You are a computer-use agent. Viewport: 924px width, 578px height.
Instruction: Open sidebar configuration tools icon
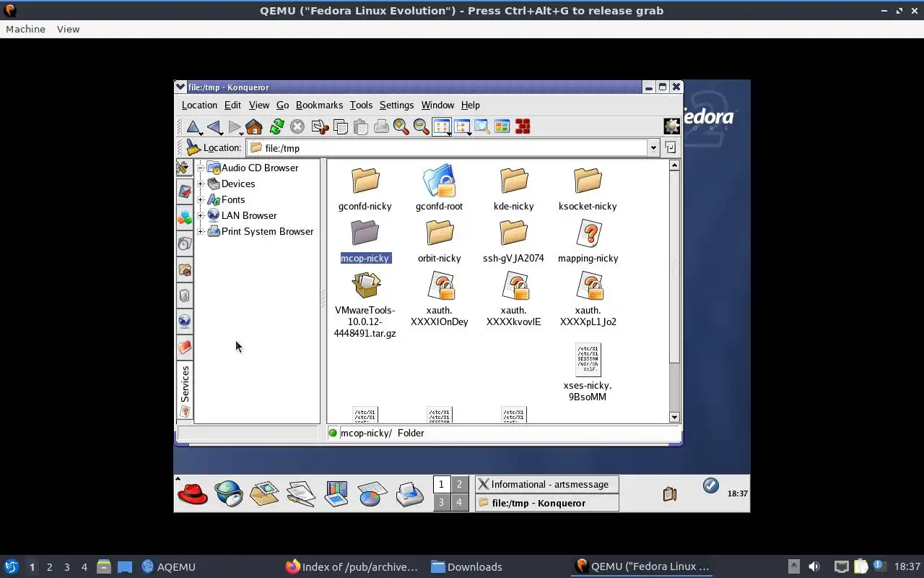(184, 168)
